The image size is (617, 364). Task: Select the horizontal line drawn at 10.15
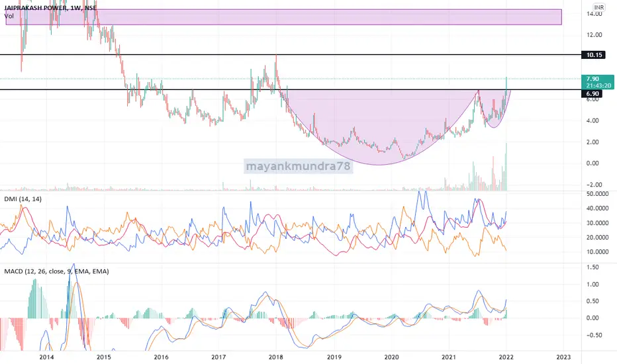[291, 55]
